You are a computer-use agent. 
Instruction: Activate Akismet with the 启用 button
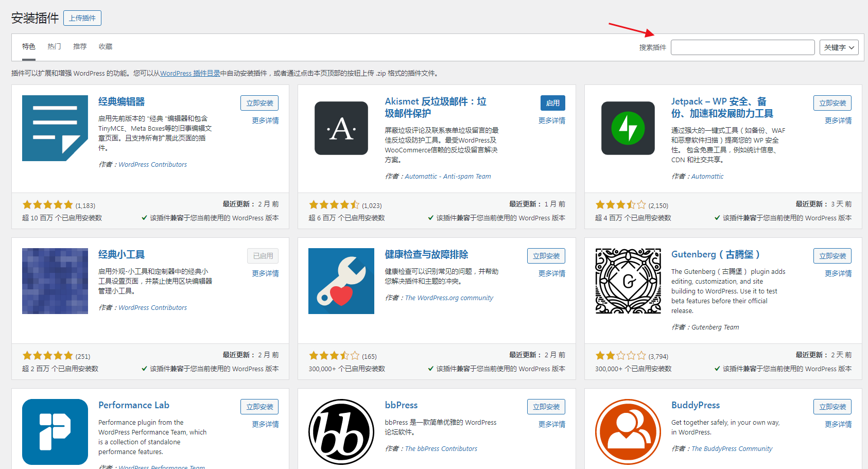(x=553, y=103)
